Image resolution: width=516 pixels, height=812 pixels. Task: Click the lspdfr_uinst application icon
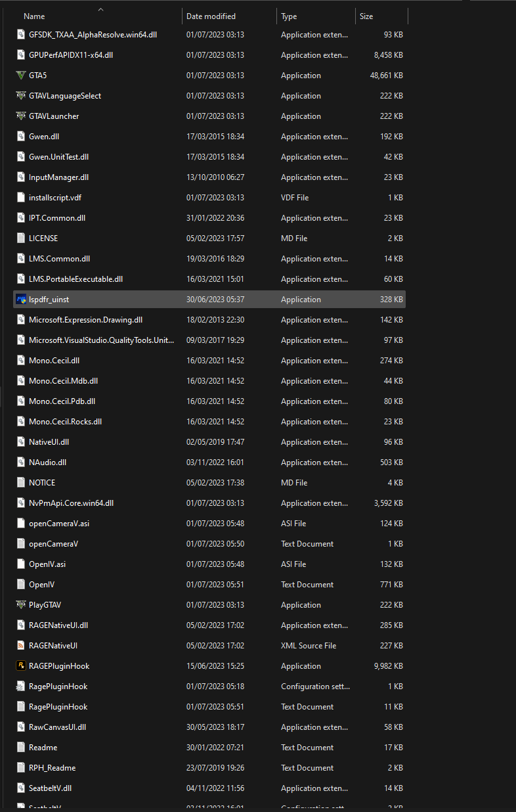point(21,300)
